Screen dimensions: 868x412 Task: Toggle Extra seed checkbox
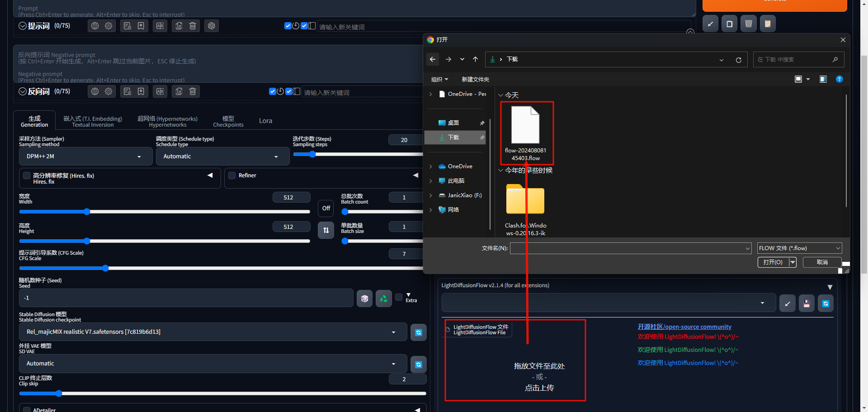coord(399,297)
